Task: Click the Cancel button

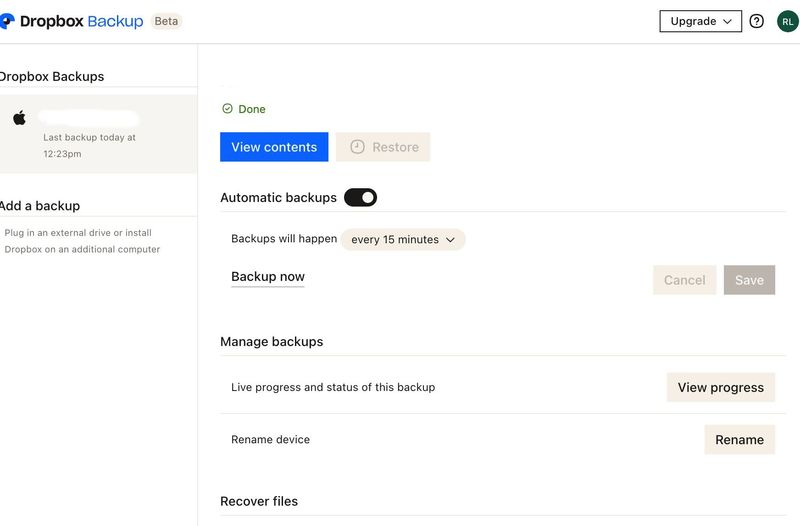Action: pos(684,280)
